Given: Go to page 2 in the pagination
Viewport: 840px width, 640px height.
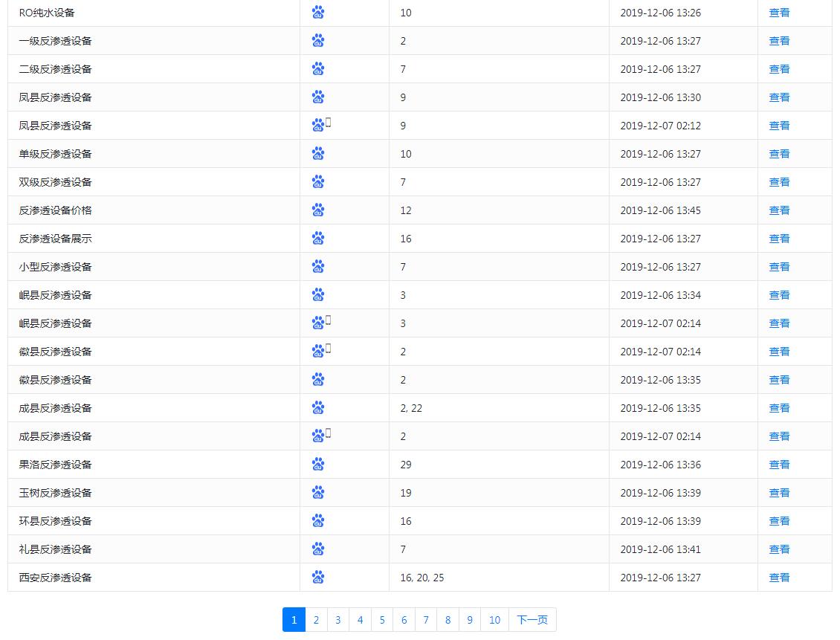Looking at the screenshot, I should 316,620.
